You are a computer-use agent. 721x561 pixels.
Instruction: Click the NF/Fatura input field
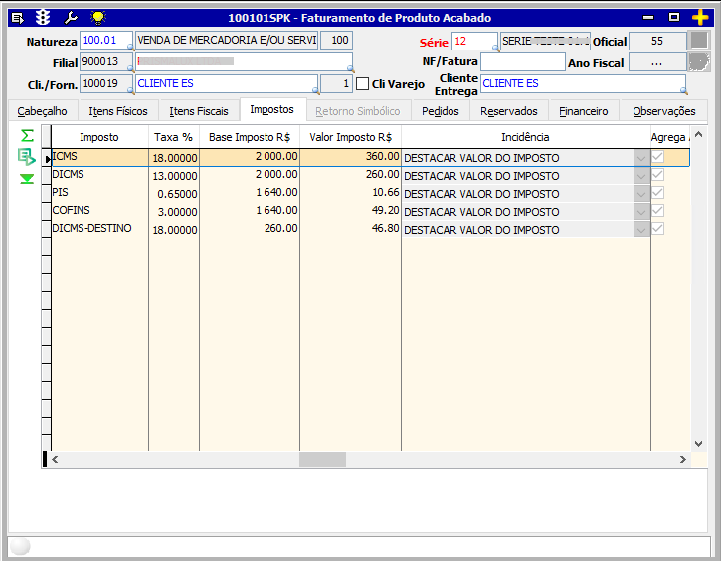522,62
